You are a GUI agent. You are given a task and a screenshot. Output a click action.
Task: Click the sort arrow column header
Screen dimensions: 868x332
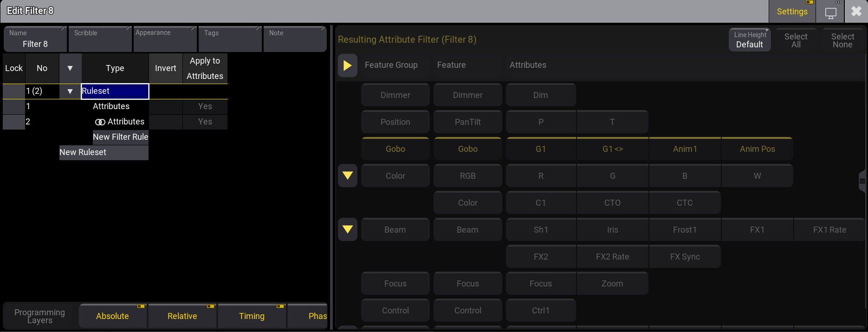click(x=70, y=68)
